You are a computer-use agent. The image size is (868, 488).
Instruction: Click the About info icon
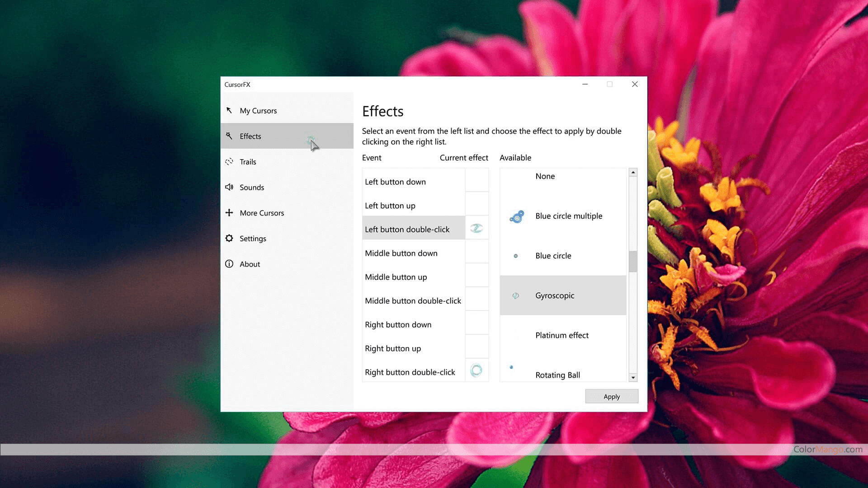229,264
